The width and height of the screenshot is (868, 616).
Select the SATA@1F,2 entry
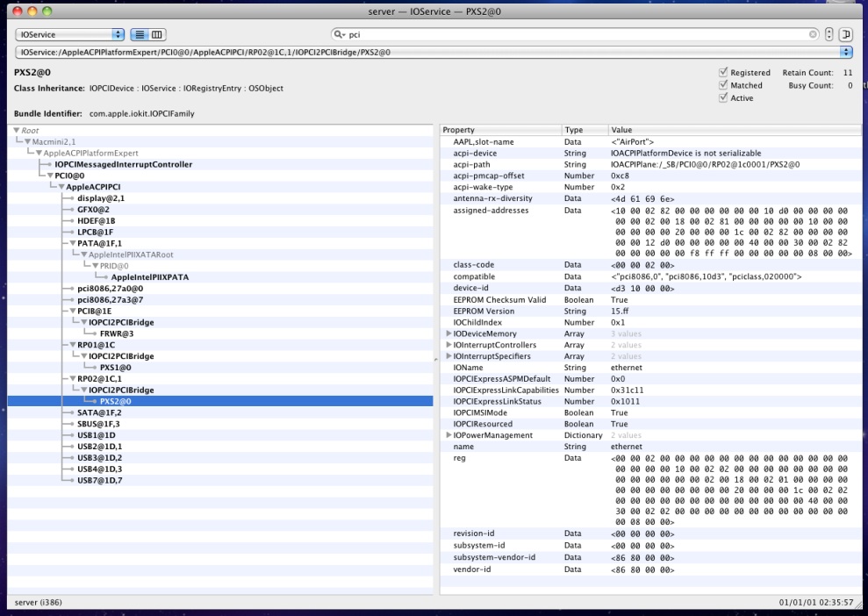pyautogui.click(x=99, y=412)
